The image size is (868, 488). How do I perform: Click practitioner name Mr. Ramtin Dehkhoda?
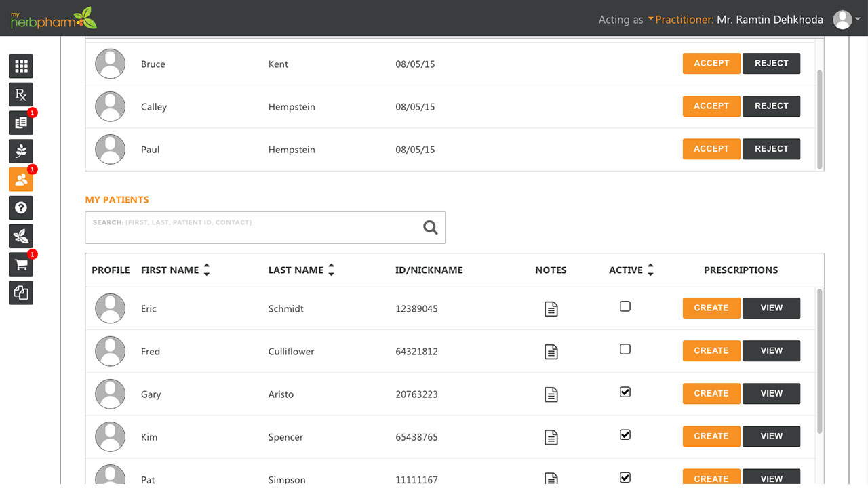(x=770, y=20)
